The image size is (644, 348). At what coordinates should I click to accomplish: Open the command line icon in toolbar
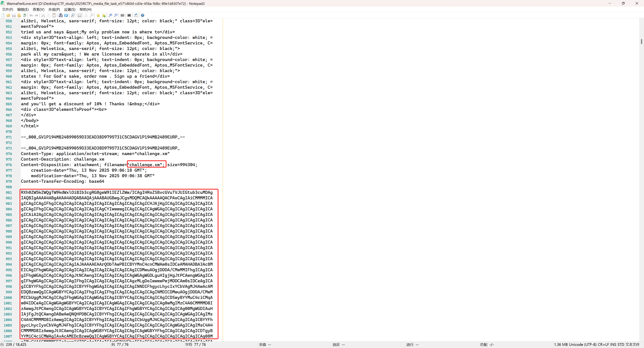point(129,15)
